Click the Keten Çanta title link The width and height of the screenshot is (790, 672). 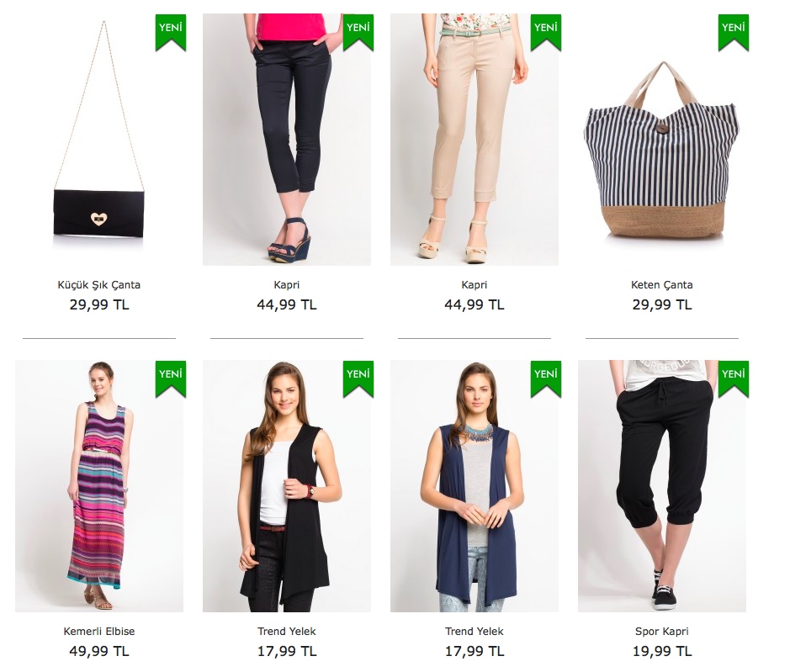pos(662,284)
